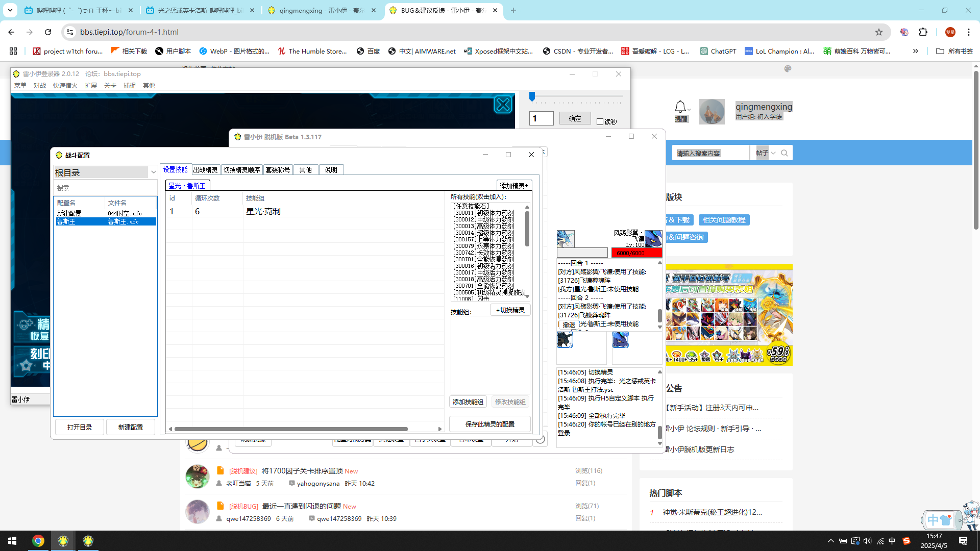Open the tab search dropdown in Chrome
Image resolution: width=980 pixels, height=551 pixels.
pyautogui.click(x=10, y=10)
